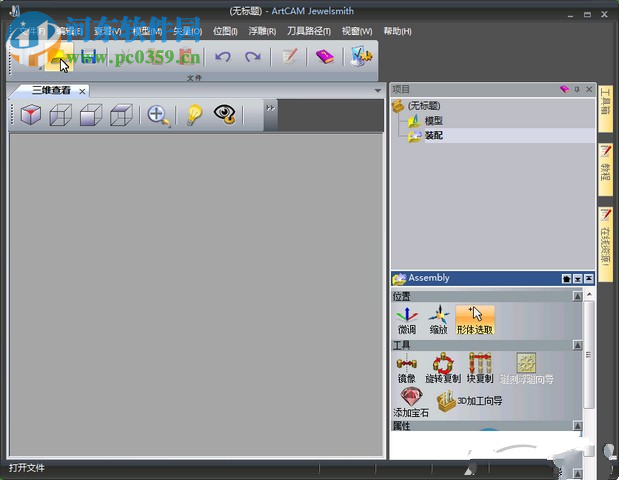619x480 pixels.
Task: Open the 位图(I) menu
Action: [x=225, y=31]
